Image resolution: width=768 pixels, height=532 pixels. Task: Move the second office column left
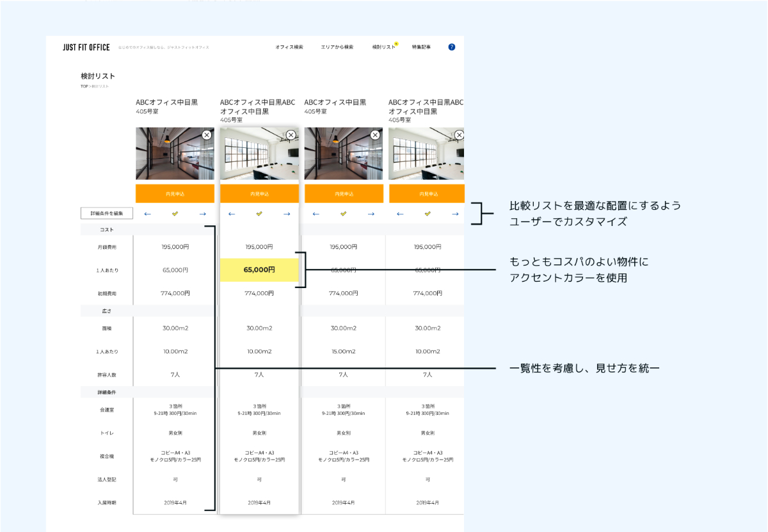coord(232,214)
